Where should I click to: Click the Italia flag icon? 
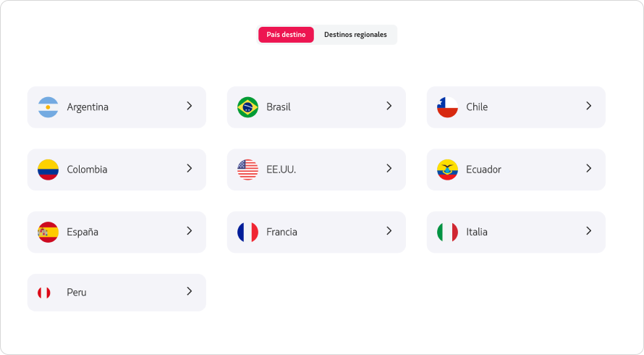coord(447,232)
